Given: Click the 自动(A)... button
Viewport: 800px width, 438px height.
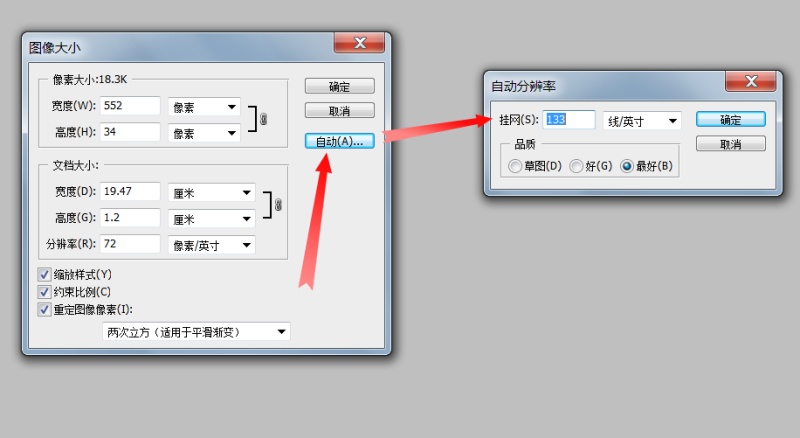Looking at the screenshot, I should tap(339, 141).
